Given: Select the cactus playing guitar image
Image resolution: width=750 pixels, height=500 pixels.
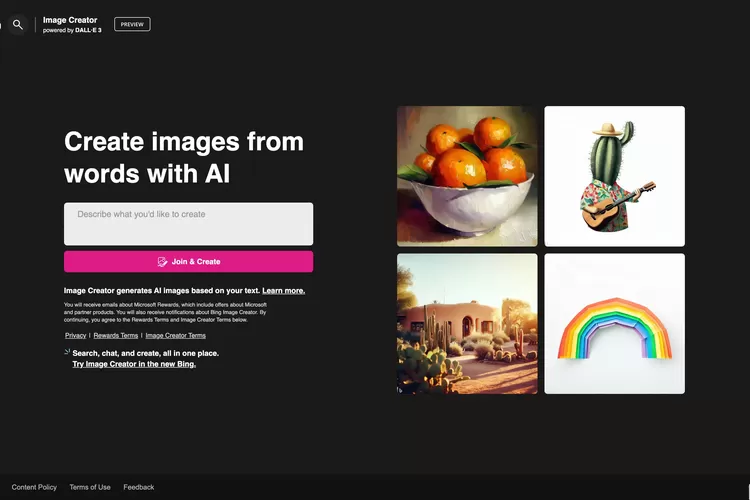Looking at the screenshot, I should click(614, 176).
